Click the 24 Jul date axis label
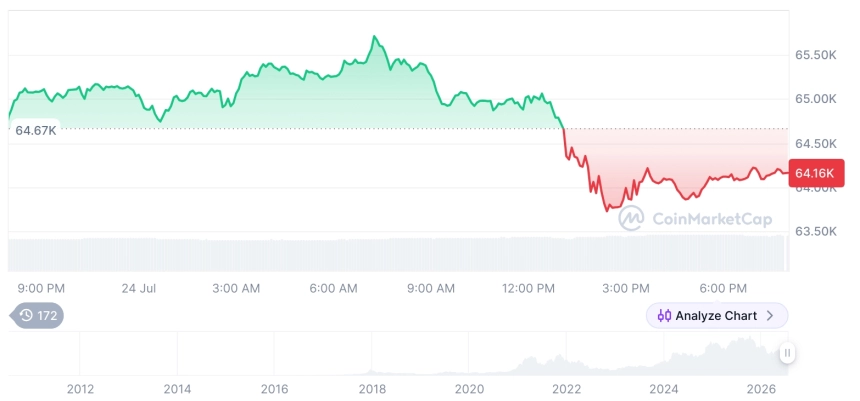This screenshot has width=860, height=401. [139, 288]
